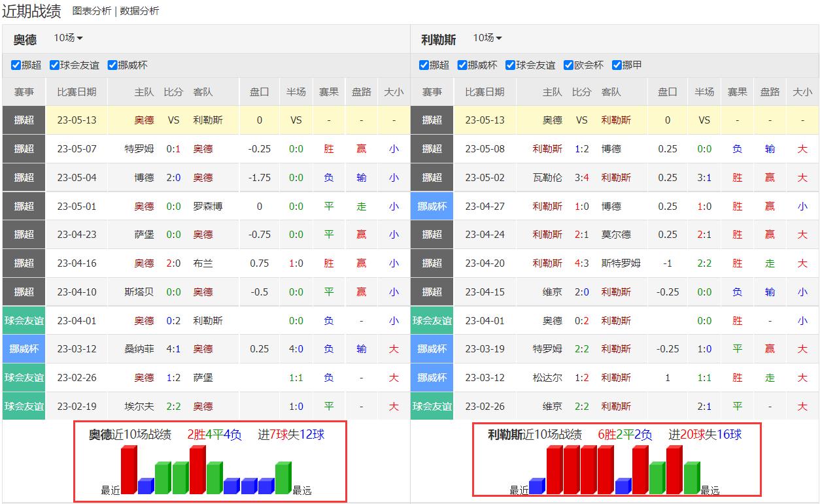Disable the 挪甲 filter in the right panel
The image size is (820, 504).
(x=616, y=65)
